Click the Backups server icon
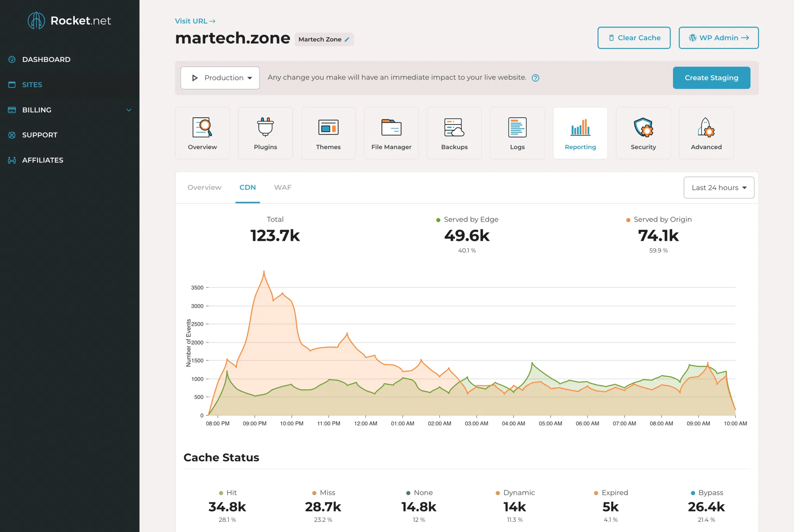Screen dimensions: 794x532 tap(454, 127)
